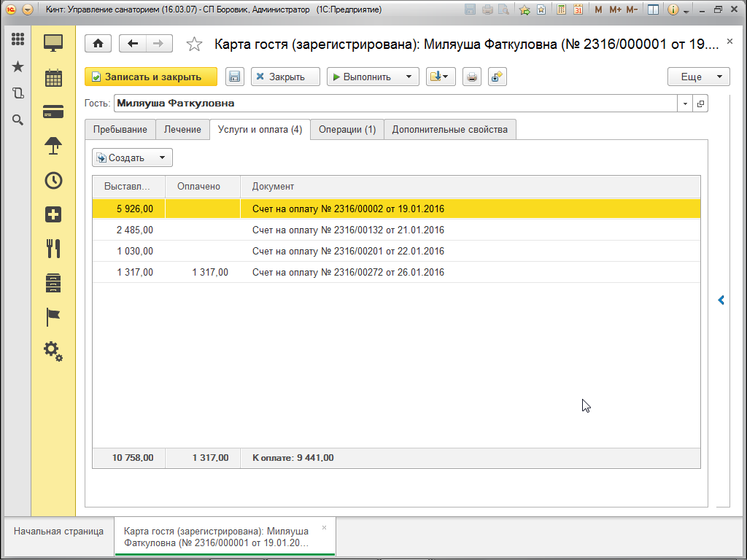
Task: Toggle the window layout panel icon
Action: pyautogui.click(x=653, y=9)
